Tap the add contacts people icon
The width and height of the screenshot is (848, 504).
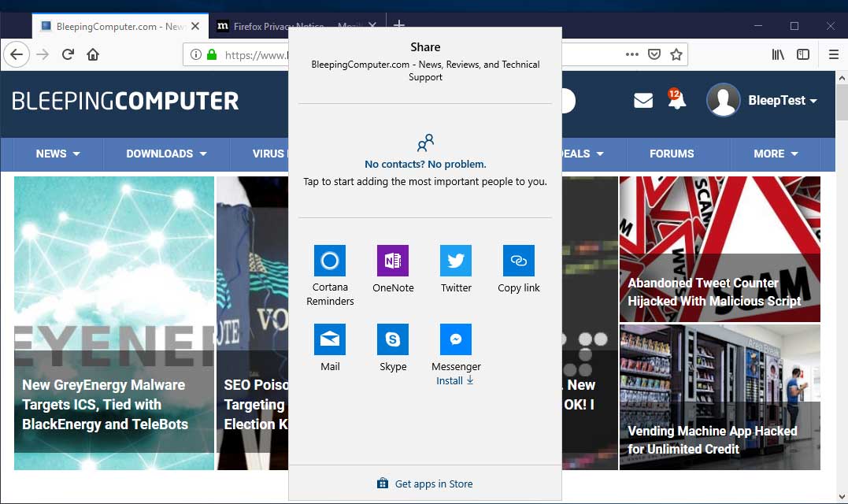click(x=425, y=143)
